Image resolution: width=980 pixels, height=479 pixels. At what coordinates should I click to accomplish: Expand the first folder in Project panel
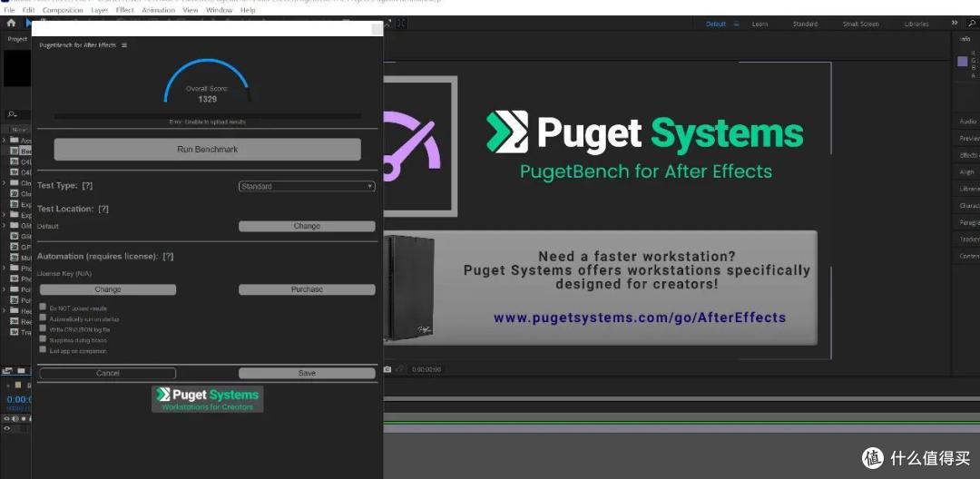[5, 140]
